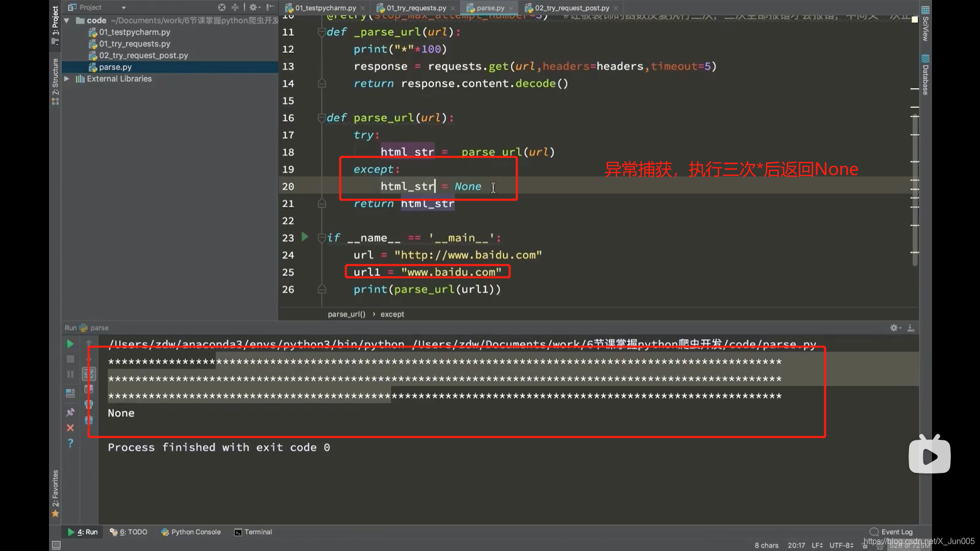Click the run gutter arrow at line 23
This screenshot has width=980, height=551.
pos(305,237)
